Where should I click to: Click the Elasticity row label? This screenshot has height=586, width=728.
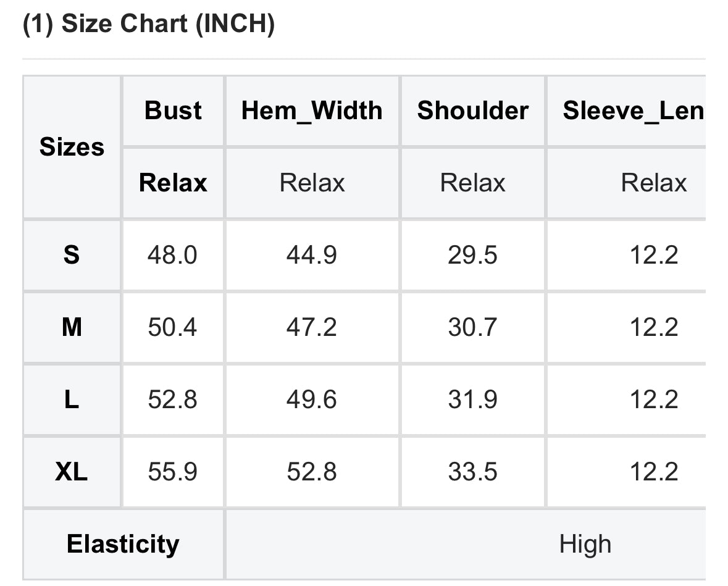click(x=123, y=544)
